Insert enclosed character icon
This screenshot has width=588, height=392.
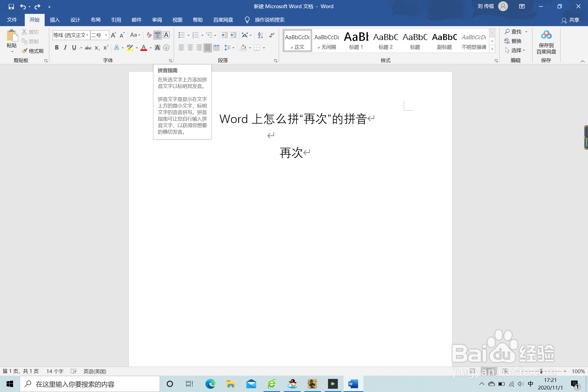[x=166, y=48]
